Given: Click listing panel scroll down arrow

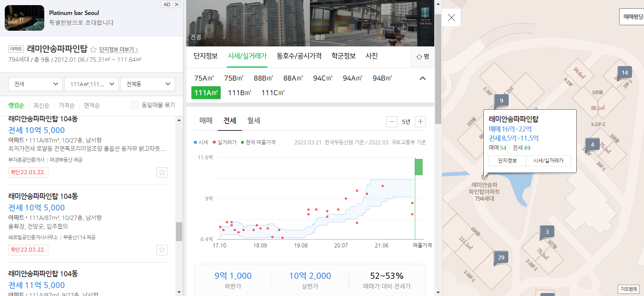Looking at the screenshot, I should 179,292.
